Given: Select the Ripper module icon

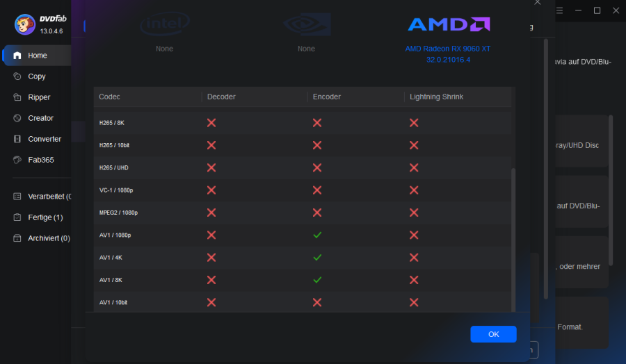Looking at the screenshot, I should (x=17, y=97).
